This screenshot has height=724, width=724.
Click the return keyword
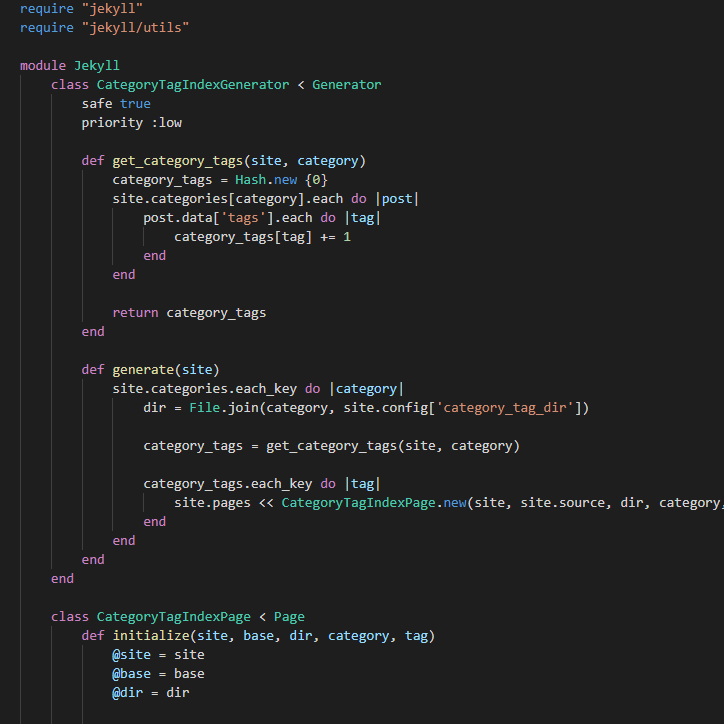point(135,313)
